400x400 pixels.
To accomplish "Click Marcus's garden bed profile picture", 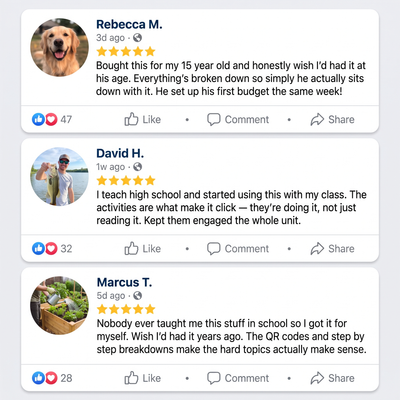I will 59,305.
